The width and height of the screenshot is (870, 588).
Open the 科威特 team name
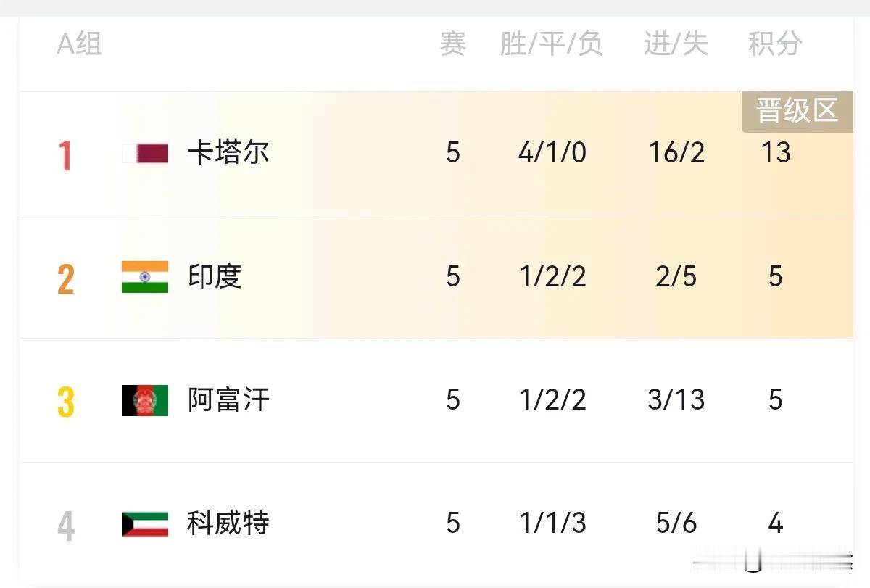[x=228, y=523]
